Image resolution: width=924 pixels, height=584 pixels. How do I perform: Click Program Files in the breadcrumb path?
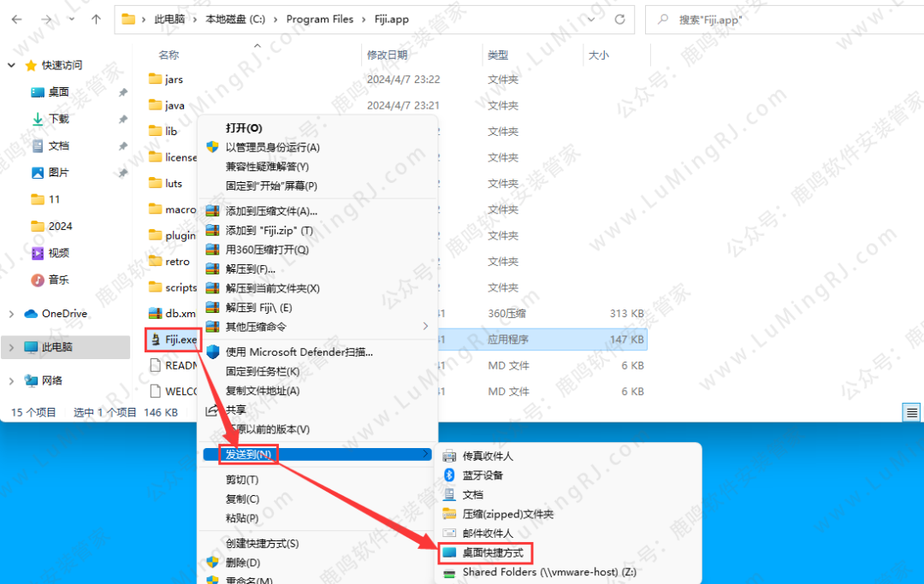320,19
